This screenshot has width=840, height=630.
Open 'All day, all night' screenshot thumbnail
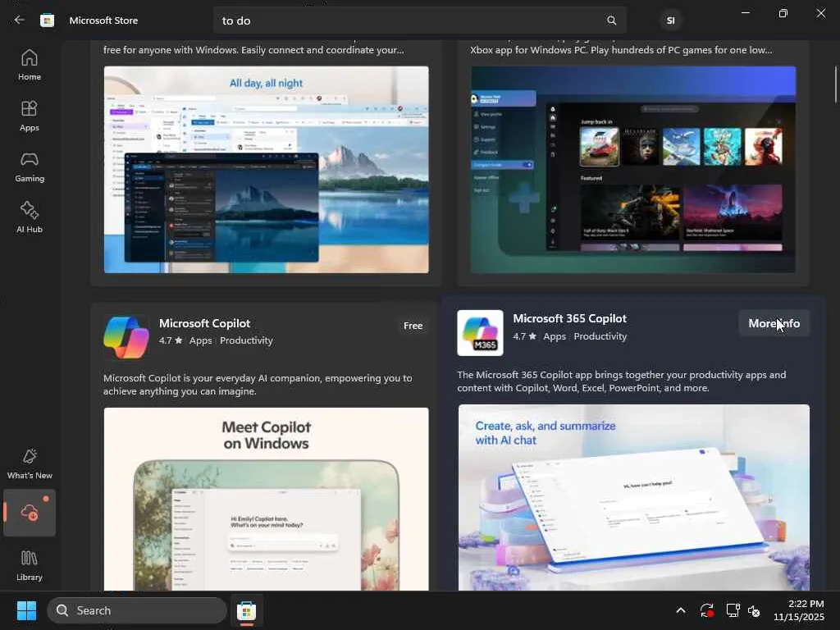pos(267,170)
